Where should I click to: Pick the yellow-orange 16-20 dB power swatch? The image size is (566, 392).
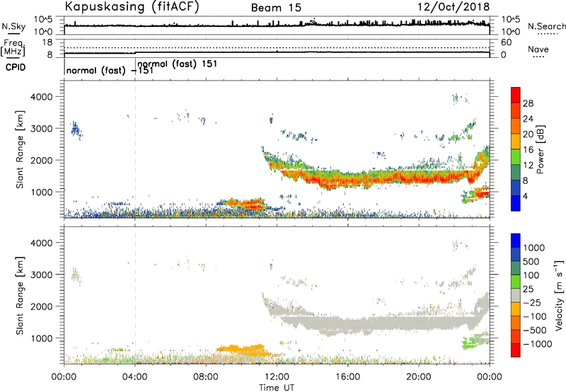tap(516, 141)
